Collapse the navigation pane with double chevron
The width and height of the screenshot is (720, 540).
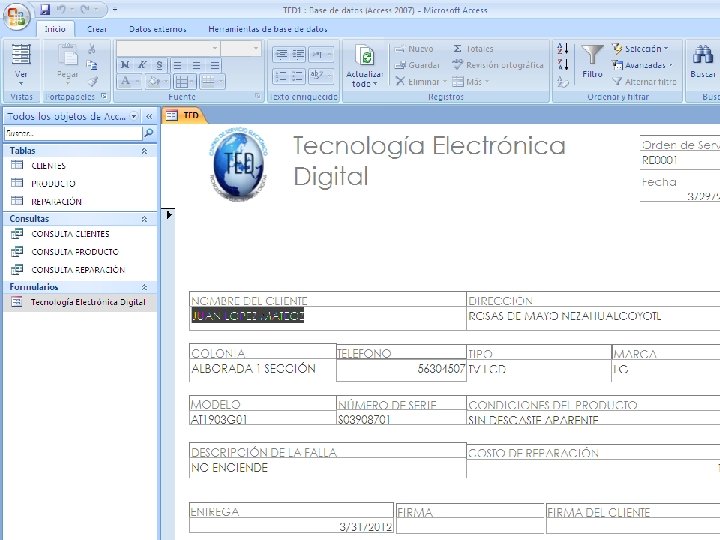pos(149,116)
